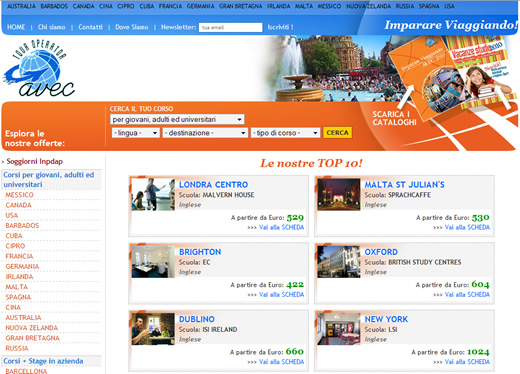Click the Oxford building thumbnail

click(x=339, y=262)
